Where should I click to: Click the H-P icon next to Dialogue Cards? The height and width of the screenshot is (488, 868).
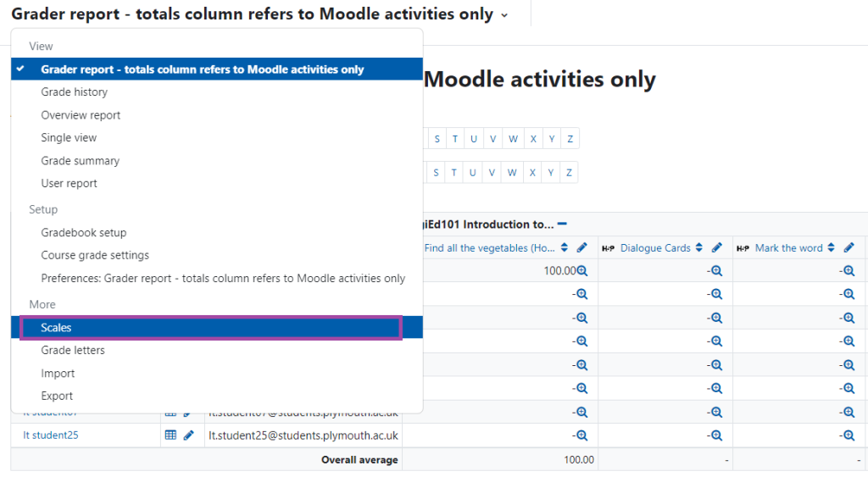[x=609, y=247]
